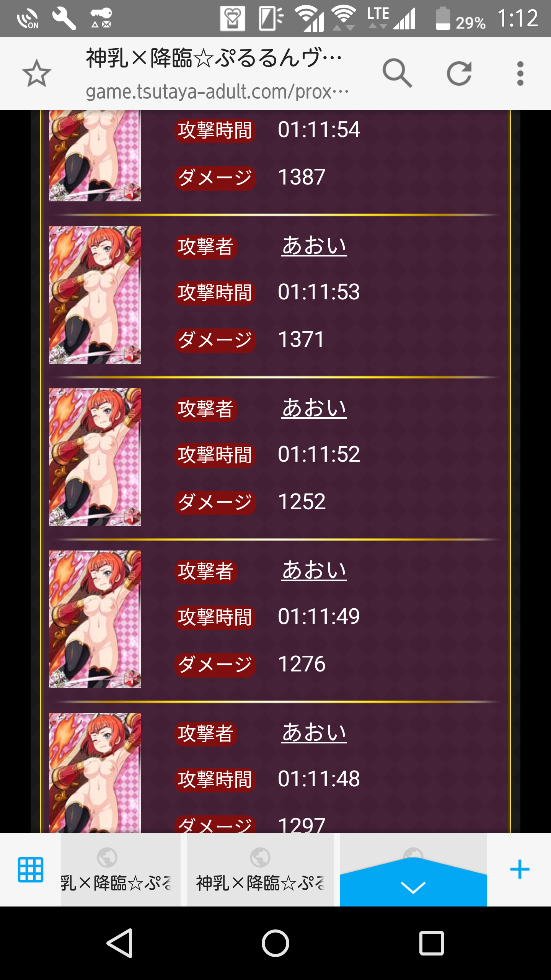Open attacker あおい link for 01:11:52 attack
551x980 pixels.
click(x=314, y=408)
